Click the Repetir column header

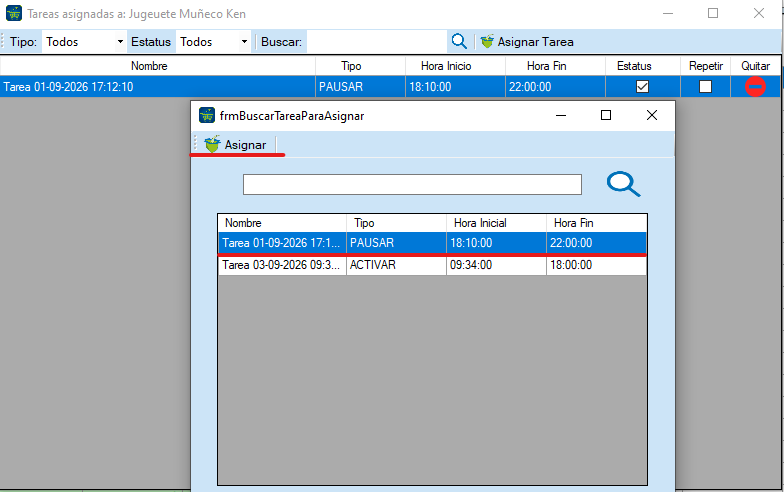pyautogui.click(x=706, y=66)
